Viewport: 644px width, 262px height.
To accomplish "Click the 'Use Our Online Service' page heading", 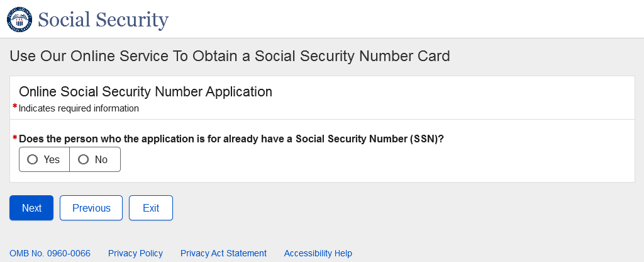I will tap(230, 56).
